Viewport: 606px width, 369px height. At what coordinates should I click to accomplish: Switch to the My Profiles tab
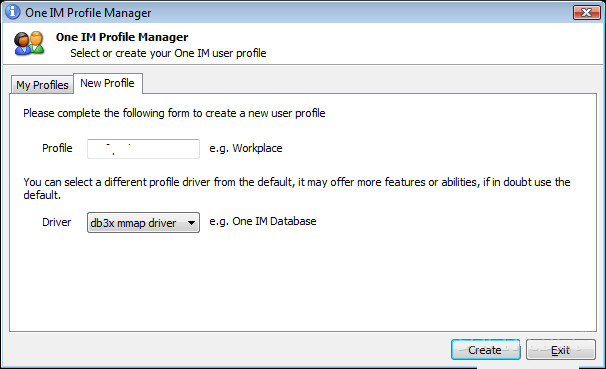point(42,85)
